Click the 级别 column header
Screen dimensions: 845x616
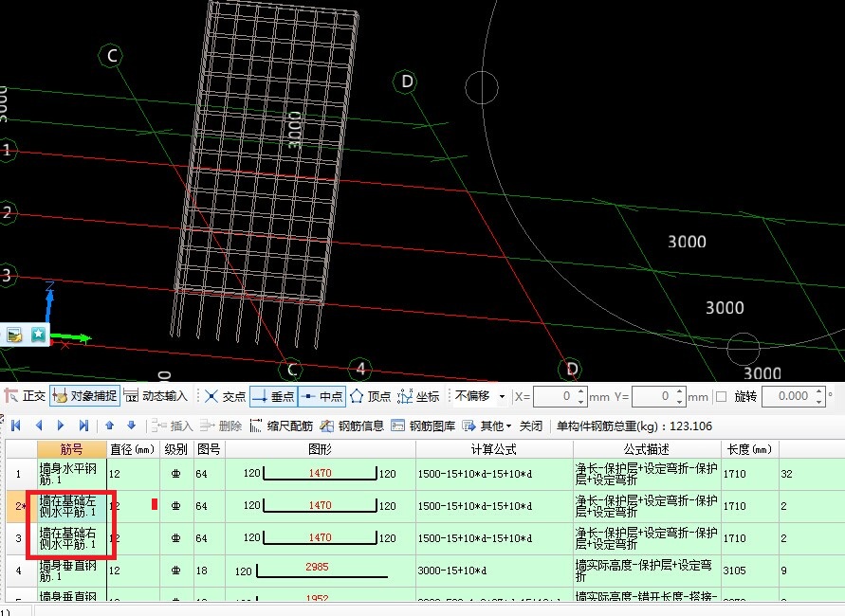click(x=176, y=449)
